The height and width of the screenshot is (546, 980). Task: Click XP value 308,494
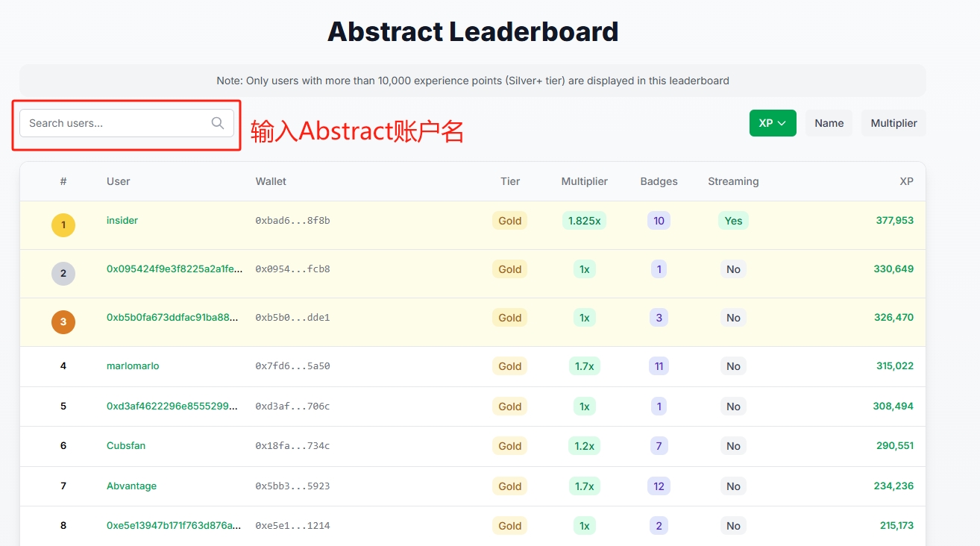pos(893,407)
